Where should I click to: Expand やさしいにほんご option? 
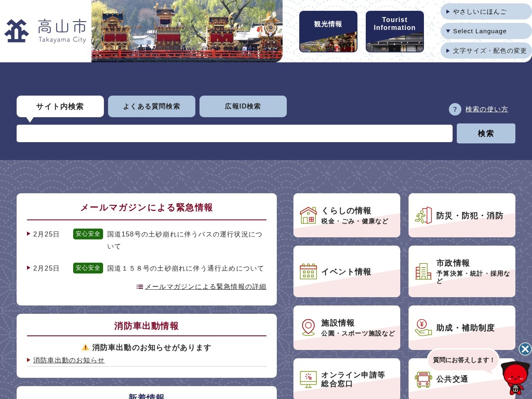pyautogui.click(x=485, y=12)
